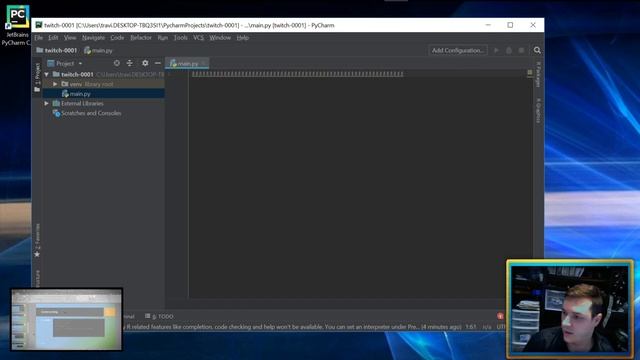Click the Locate/scroll-from-source target icon
This screenshot has width=640, height=360.
point(117,63)
